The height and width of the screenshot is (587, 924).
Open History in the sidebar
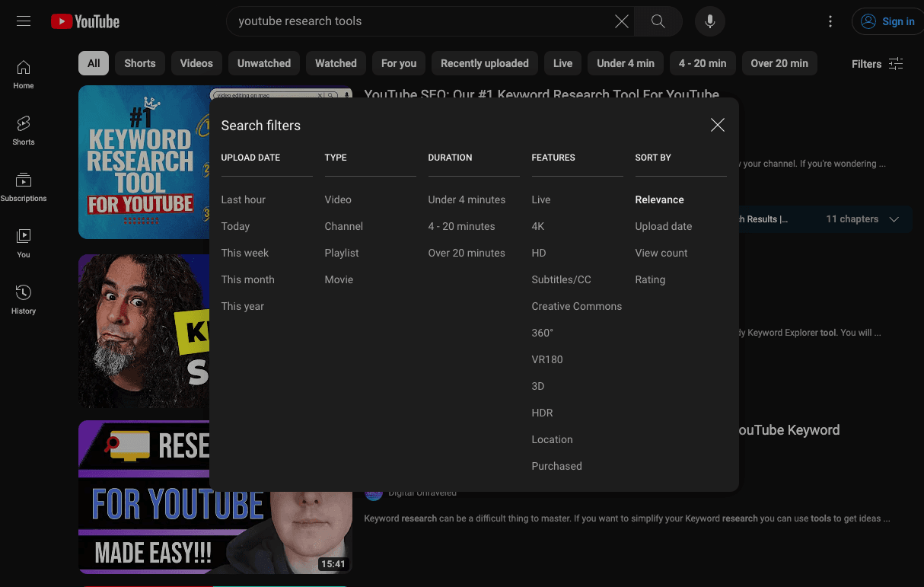coord(24,300)
